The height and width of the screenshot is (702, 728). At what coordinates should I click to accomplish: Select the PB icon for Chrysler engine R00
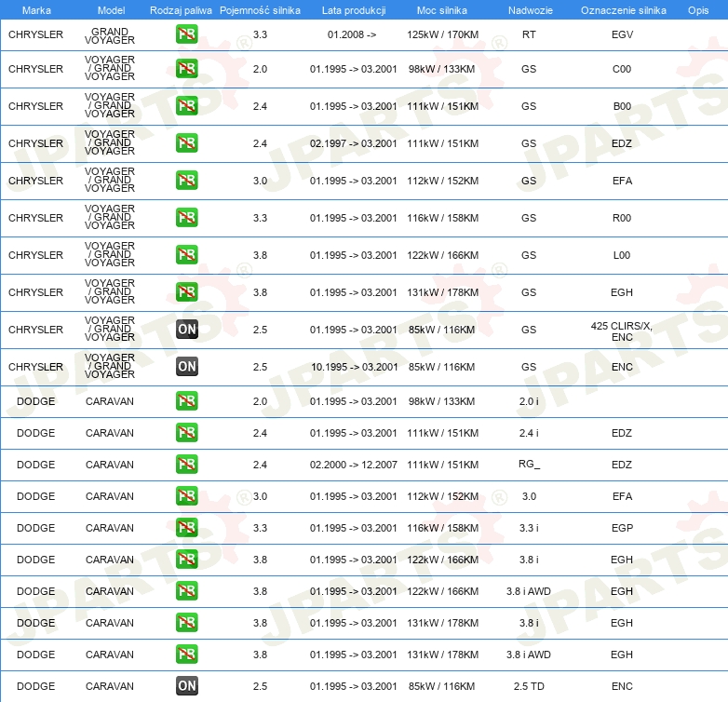pos(186,218)
